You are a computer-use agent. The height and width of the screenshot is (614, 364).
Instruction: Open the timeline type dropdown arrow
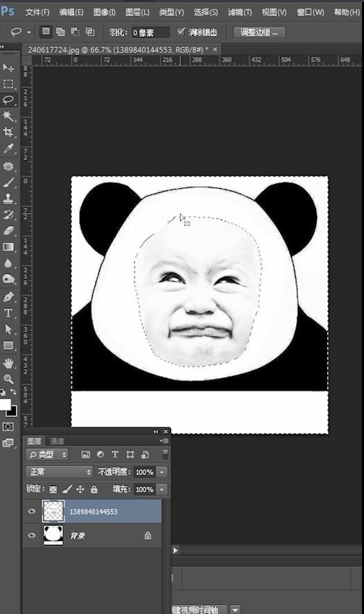(235, 609)
